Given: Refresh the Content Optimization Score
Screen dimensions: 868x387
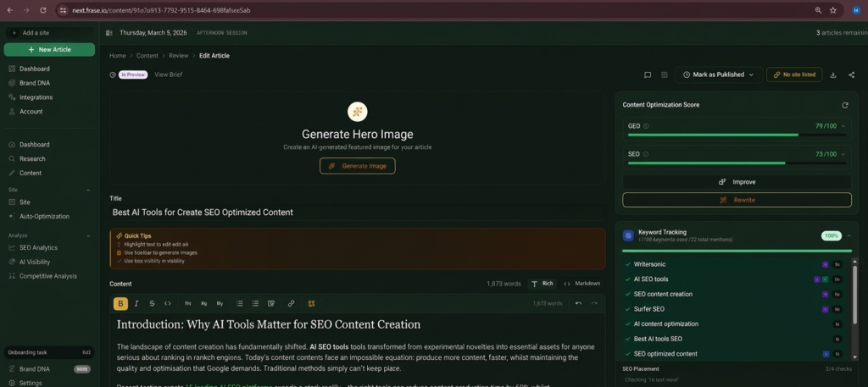Looking at the screenshot, I should click(x=845, y=105).
